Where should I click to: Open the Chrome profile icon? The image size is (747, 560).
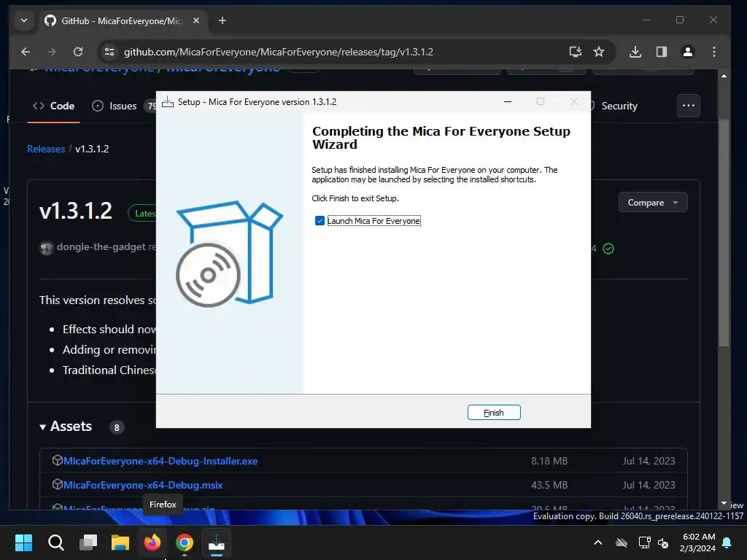[687, 52]
